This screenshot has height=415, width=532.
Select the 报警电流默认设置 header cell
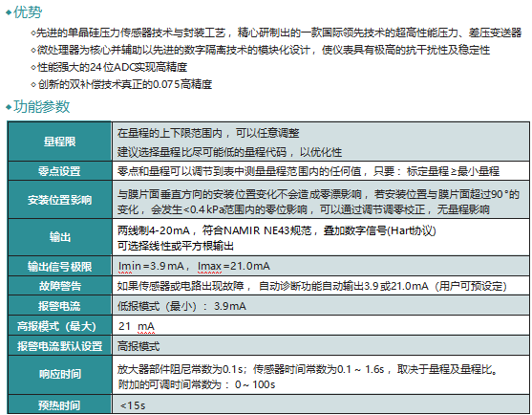click(x=60, y=346)
